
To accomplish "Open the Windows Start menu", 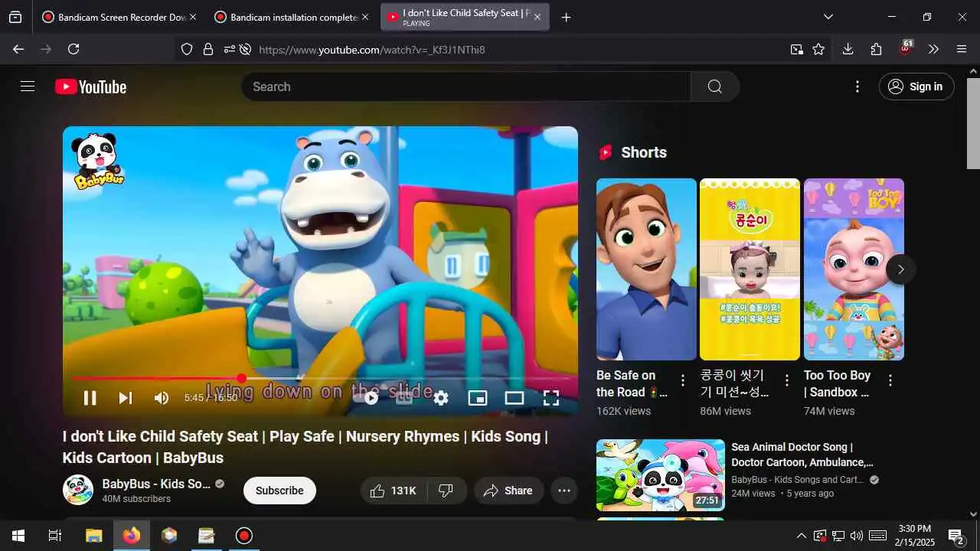I will pyautogui.click(x=18, y=536).
